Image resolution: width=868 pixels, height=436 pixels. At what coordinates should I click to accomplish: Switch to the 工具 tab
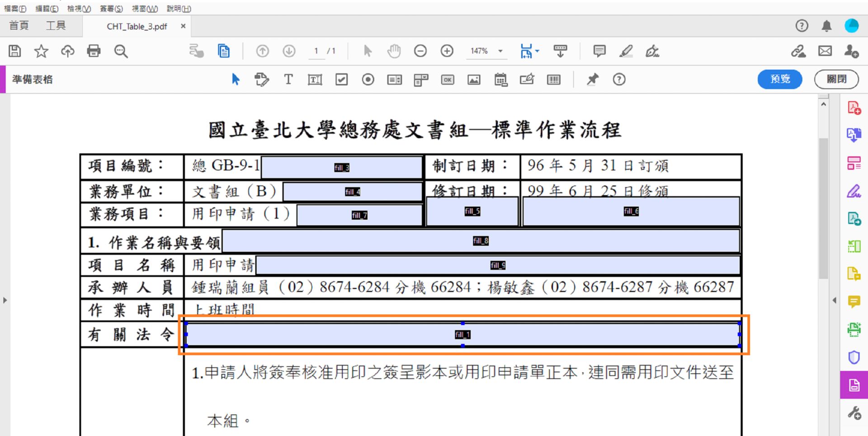point(56,26)
